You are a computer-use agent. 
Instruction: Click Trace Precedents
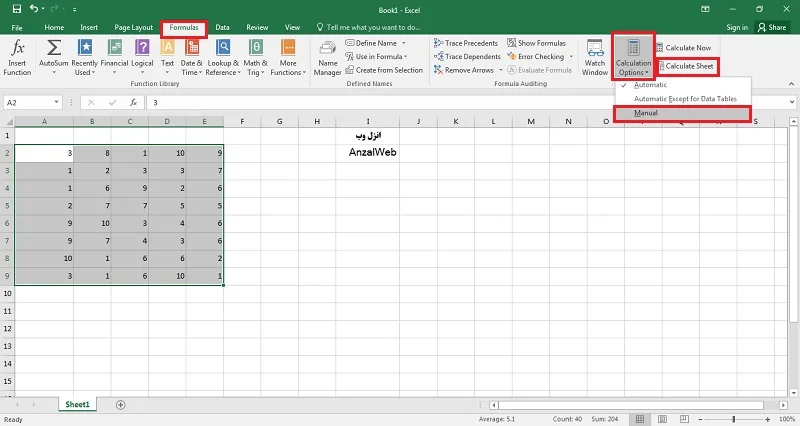coord(466,43)
